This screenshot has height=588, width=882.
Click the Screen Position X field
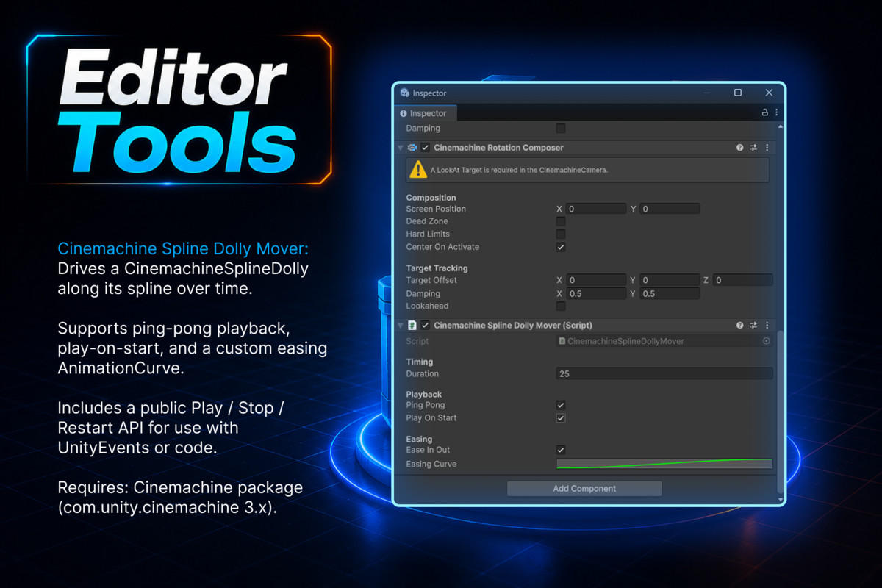pos(596,209)
